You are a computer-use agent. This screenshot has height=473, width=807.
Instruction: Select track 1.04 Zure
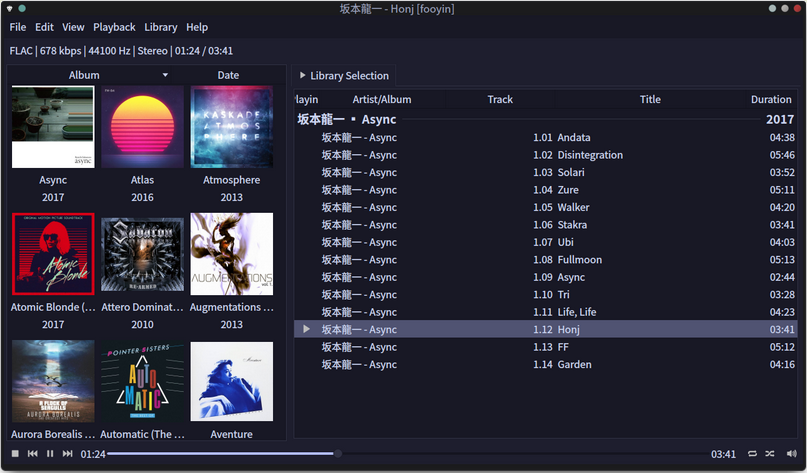pyautogui.click(x=546, y=190)
